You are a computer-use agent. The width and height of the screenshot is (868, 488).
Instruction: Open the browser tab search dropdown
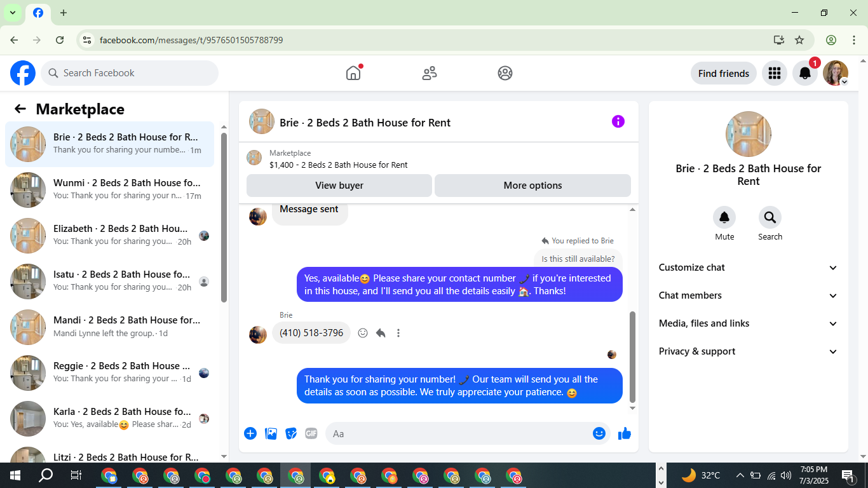click(x=13, y=13)
